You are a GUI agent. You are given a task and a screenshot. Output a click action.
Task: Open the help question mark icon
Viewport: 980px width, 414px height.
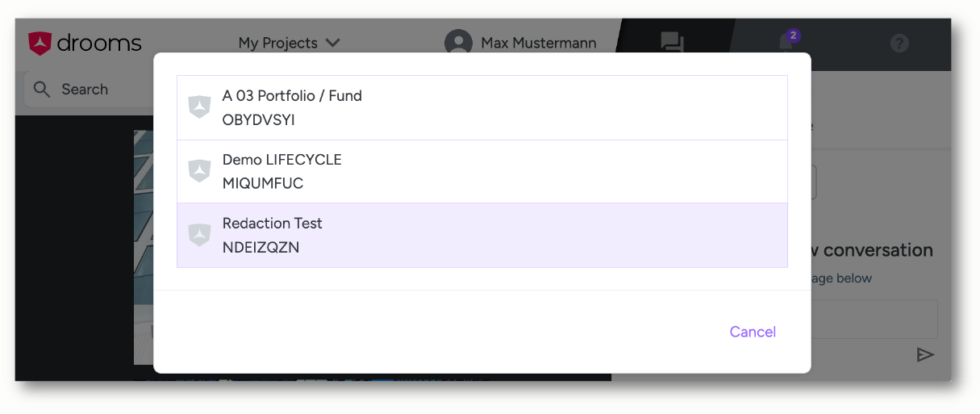point(899,44)
